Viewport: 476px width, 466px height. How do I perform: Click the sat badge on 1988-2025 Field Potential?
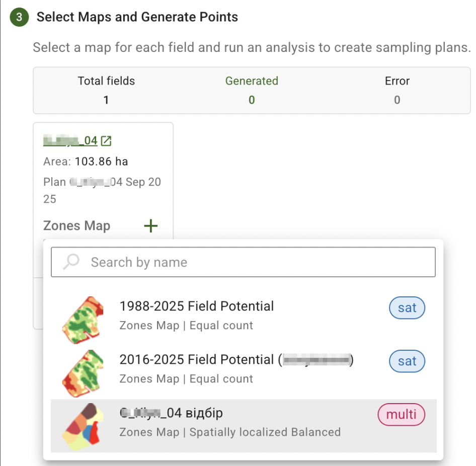tap(407, 307)
